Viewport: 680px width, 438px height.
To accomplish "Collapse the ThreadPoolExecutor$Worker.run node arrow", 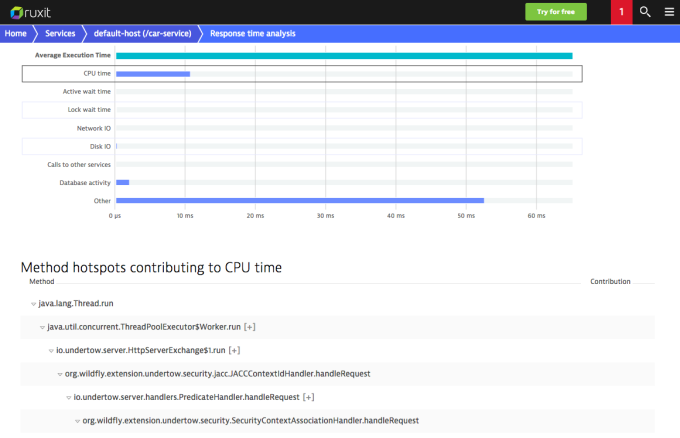I will (x=42, y=327).
